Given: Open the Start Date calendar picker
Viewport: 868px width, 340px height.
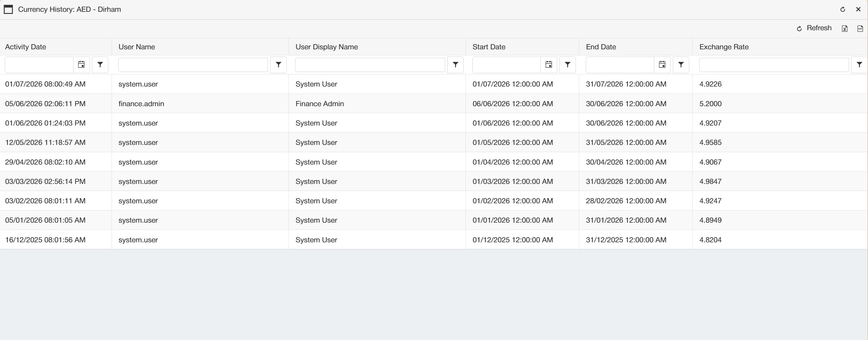Looking at the screenshot, I should (549, 65).
